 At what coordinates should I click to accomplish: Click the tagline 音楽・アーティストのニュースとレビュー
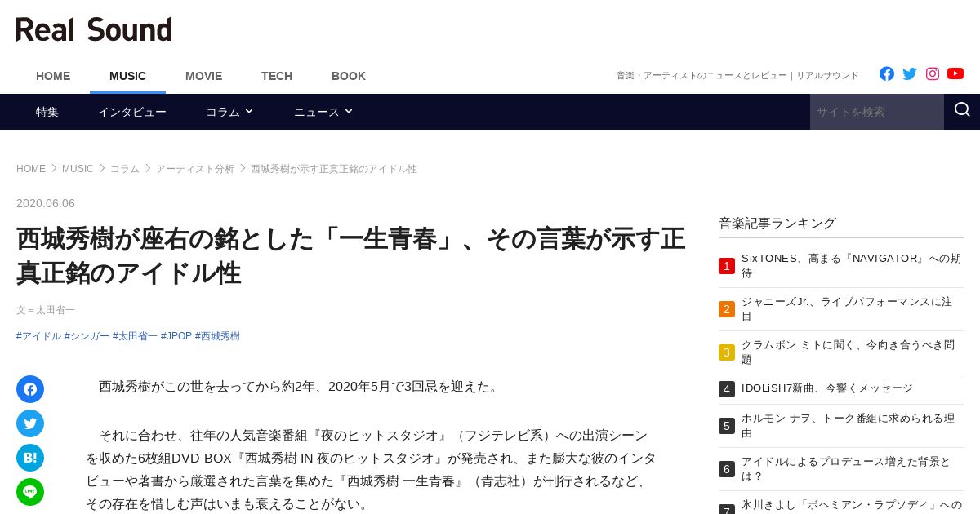click(737, 75)
